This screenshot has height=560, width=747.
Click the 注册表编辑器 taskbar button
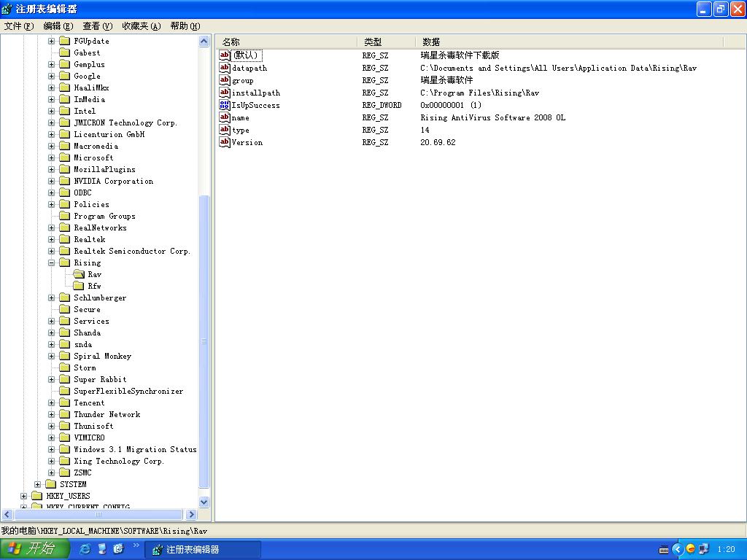204,550
